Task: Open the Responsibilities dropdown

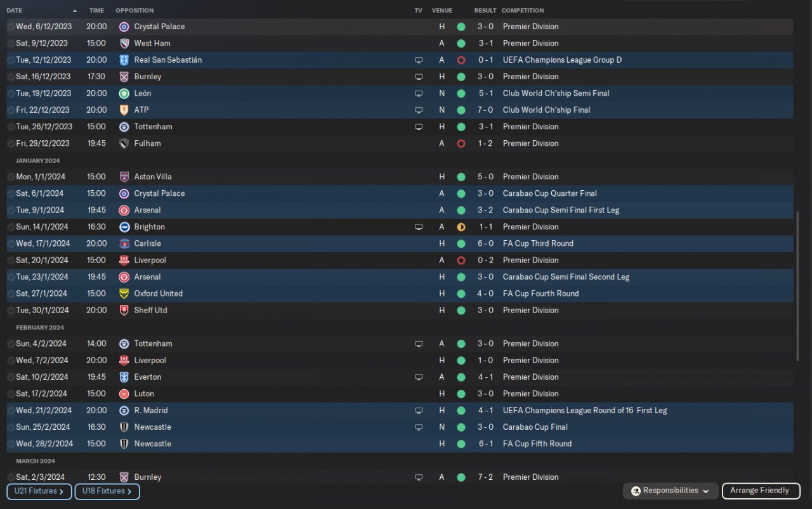Action: [671, 491]
